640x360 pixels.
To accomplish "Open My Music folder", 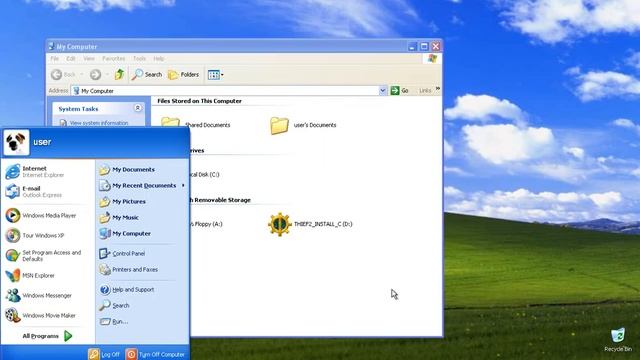I will coord(119,217).
